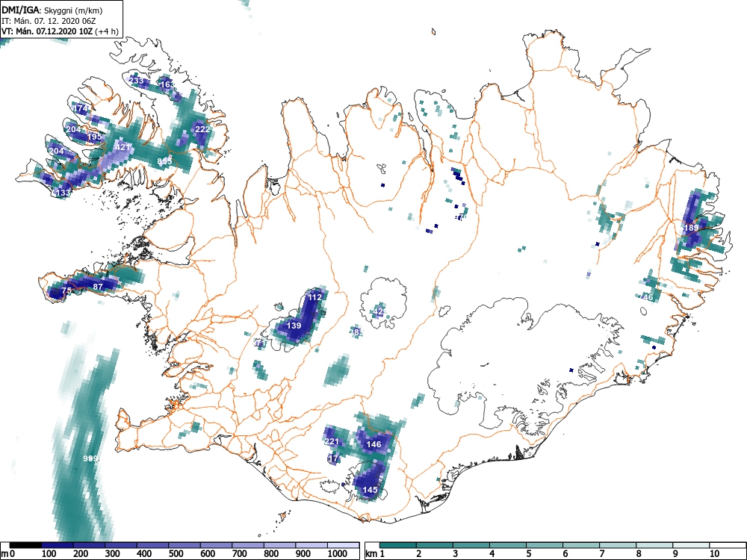
Task: Click the 'm 0' label on the meter legend
Action: 8,554
